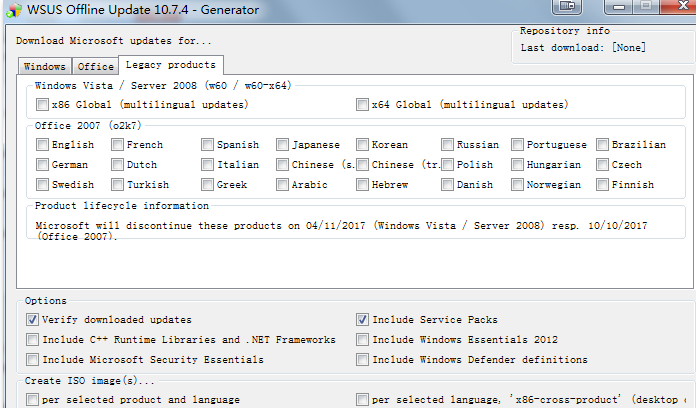The height and width of the screenshot is (408, 696).
Task: Check Office 2007 Hungarian
Action: tap(517, 165)
